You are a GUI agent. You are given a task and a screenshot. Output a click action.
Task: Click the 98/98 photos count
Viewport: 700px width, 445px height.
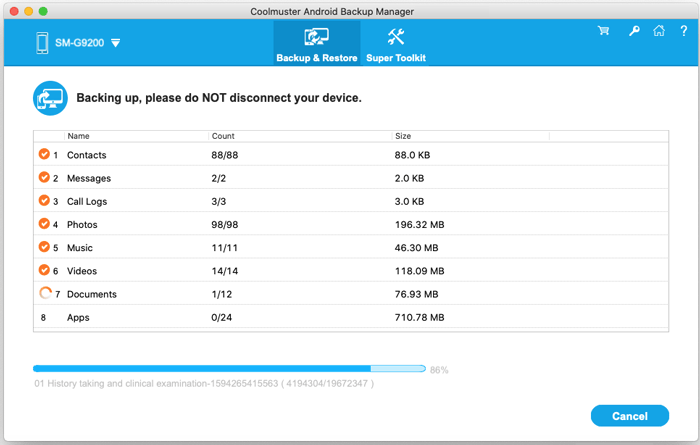[225, 225]
